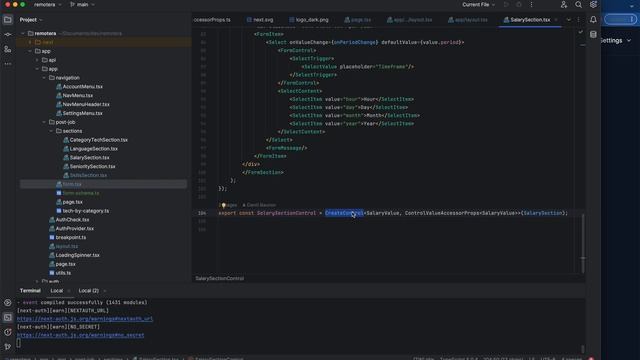The height and width of the screenshot is (360, 640).
Task: Open the Settings dropdown in the right window
Action: point(616,40)
